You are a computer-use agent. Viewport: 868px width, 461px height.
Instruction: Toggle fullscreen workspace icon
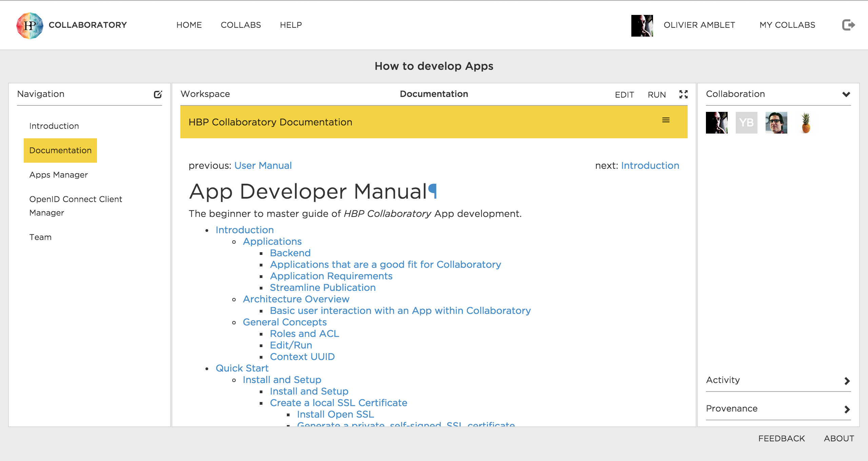[x=683, y=94]
